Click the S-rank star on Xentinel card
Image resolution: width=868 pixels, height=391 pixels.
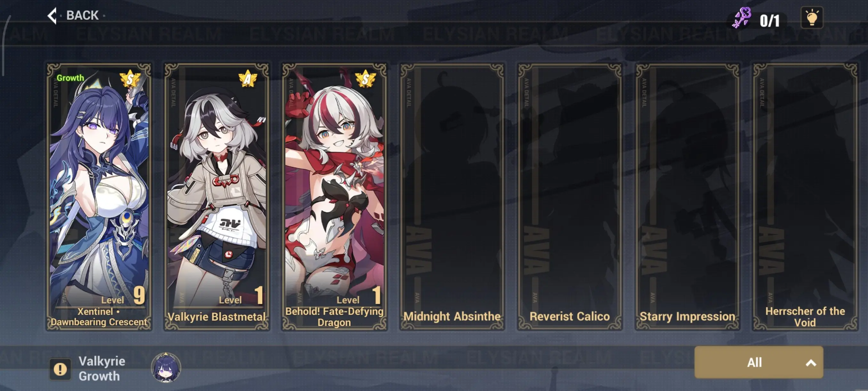[130, 79]
